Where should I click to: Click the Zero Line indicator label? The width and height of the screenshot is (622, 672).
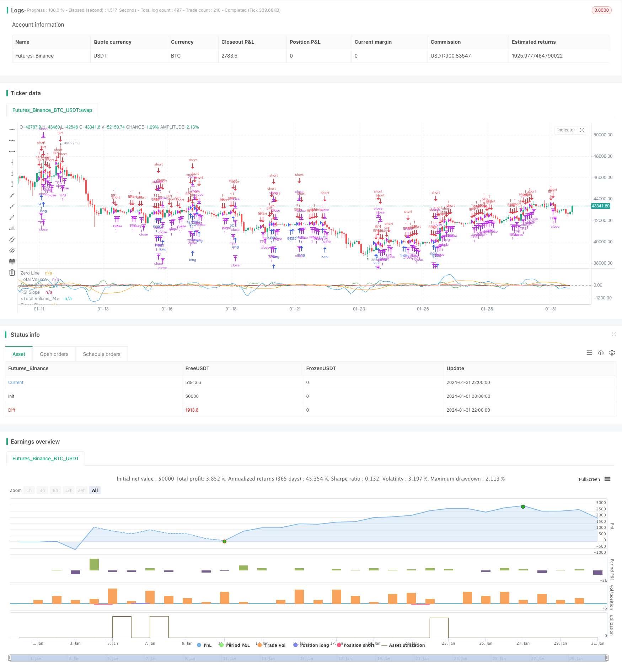[x=30, y=273]
